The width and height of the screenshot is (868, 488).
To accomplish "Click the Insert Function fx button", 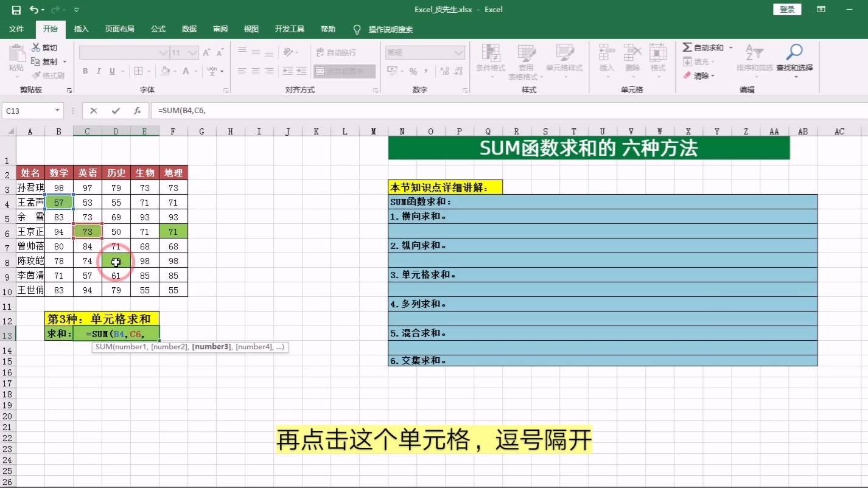I will (x=138, y=111).
